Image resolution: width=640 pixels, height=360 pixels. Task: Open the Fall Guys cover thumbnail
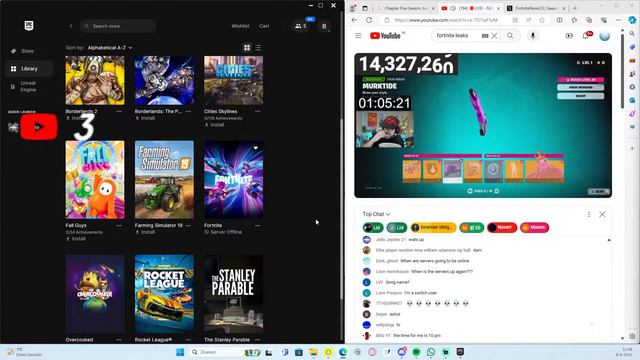pyautogui.click(x=95, y=180)
